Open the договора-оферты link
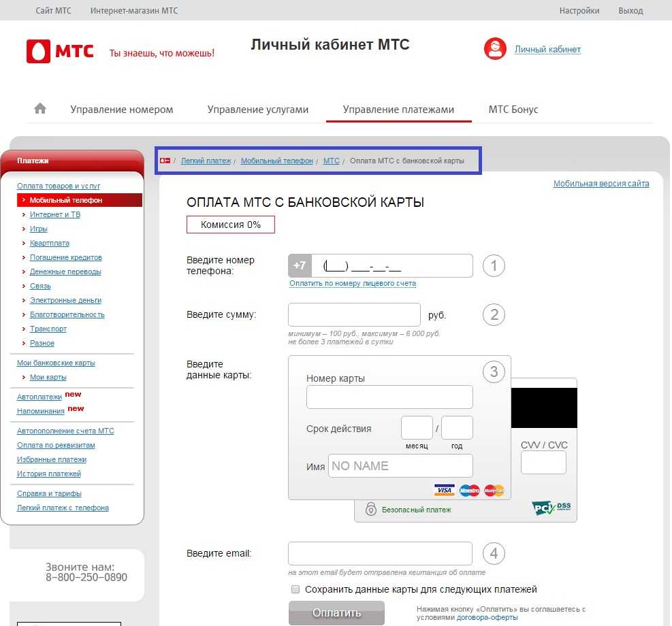672x626 pixels. pyautogui.click(x=487, y=617)
